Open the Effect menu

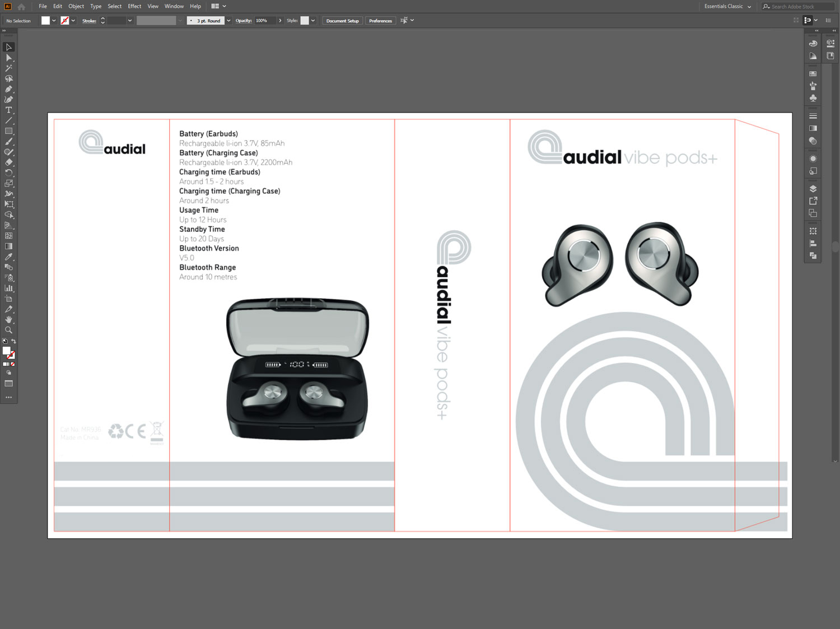pyautogui.click(x=134, y=6)
